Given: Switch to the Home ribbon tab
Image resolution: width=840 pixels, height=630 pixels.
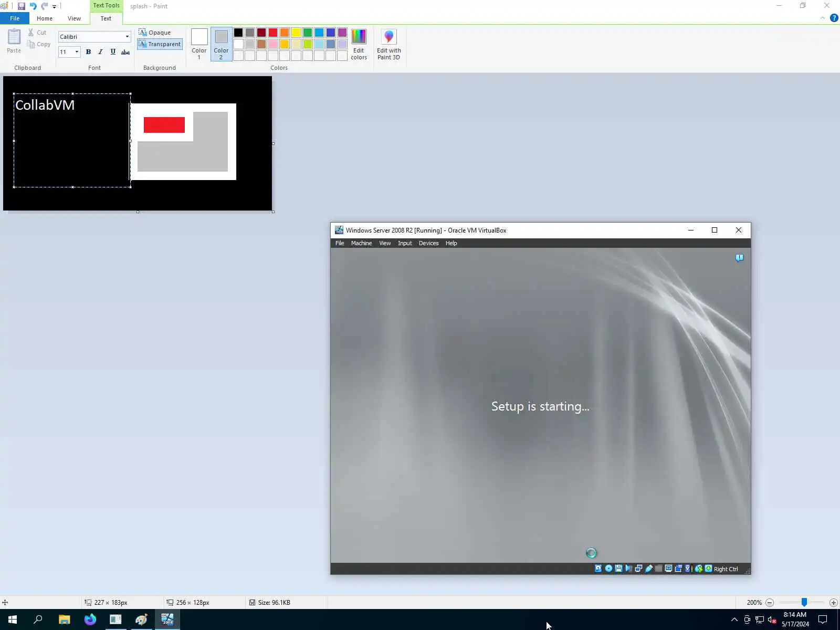Looking at the screenshot, I should 45,18.
